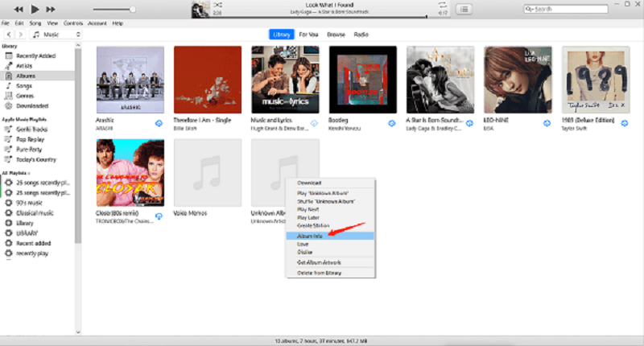
Task: Download Arashic via its cloud icon
Action: [159, 123]
